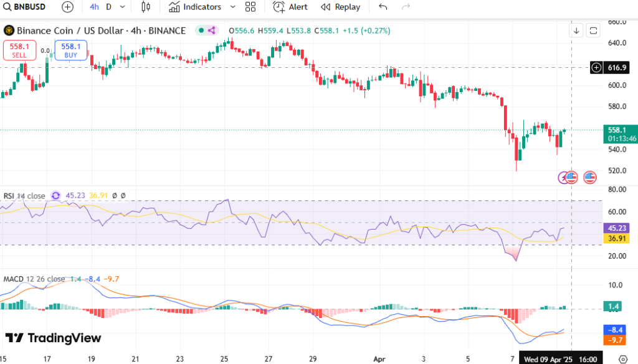Screen dimensions: 638x364
Task: Open the candlestick chart type menu
Action: (146, 7)
